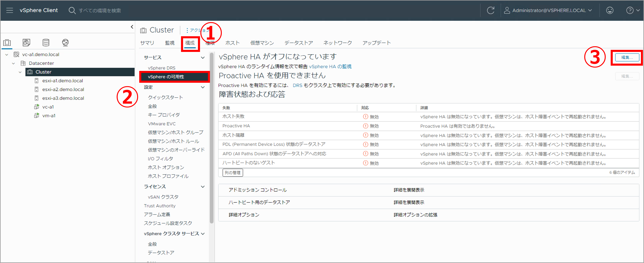Collapse the ライセンス section
The height and width of the screenshot is (263, 644).
[x=203, y=186]
